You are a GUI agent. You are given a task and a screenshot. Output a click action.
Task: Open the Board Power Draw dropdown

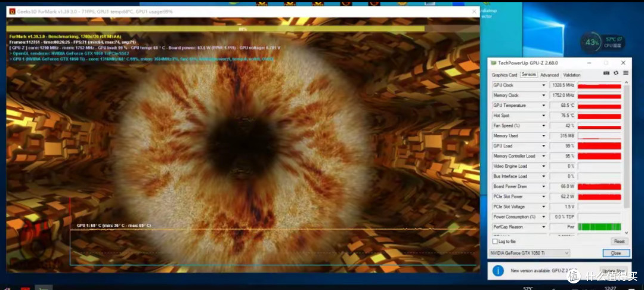coord(544,187)
